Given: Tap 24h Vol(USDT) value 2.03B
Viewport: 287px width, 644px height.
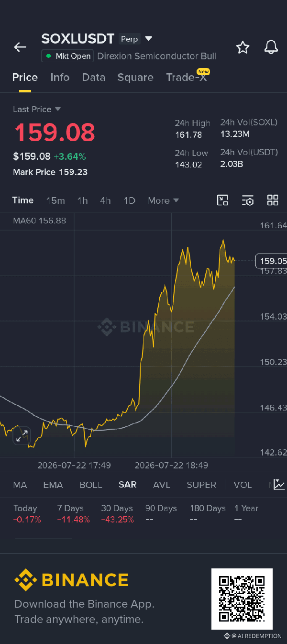Looking at the screenshot, I should (232, 164).
